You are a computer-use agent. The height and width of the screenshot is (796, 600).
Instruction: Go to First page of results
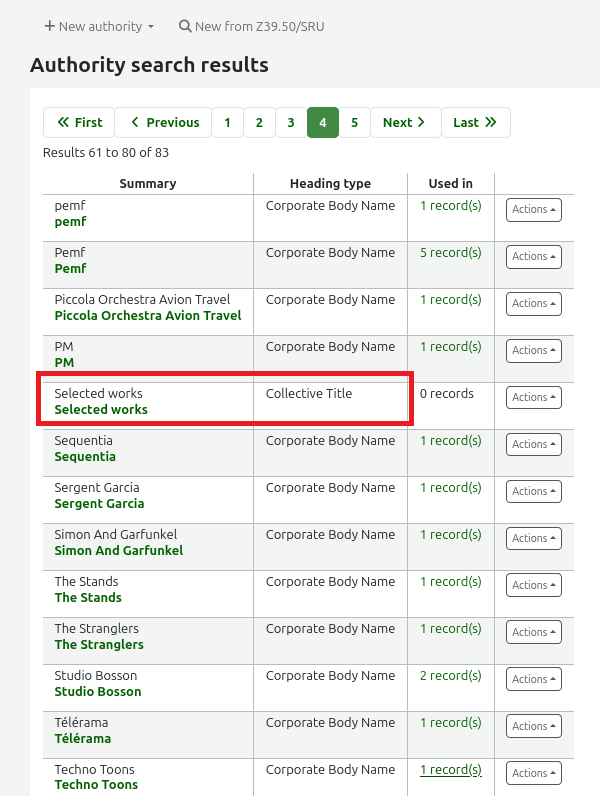tap(79, 122)
